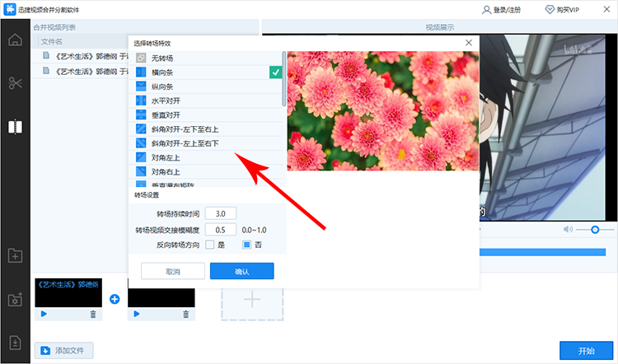Click the add-folder sidebar icon
The width and height of the screenshot is (618, 364).
point(15,255)
